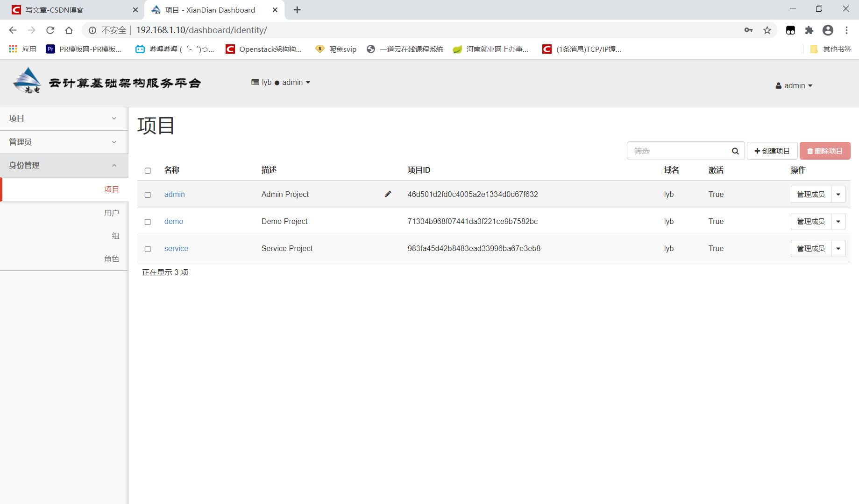Click the 名称 column header
Image resolution: width=859 pixels, height=504 pixels.
(172, 170)
